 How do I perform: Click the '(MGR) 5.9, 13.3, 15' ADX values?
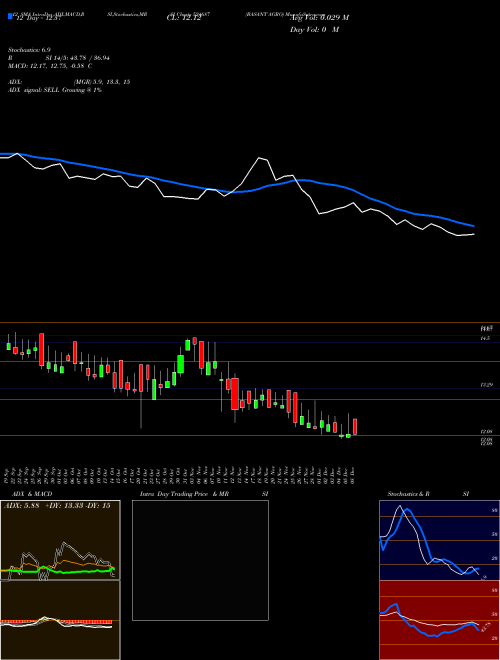pos(101,82)
